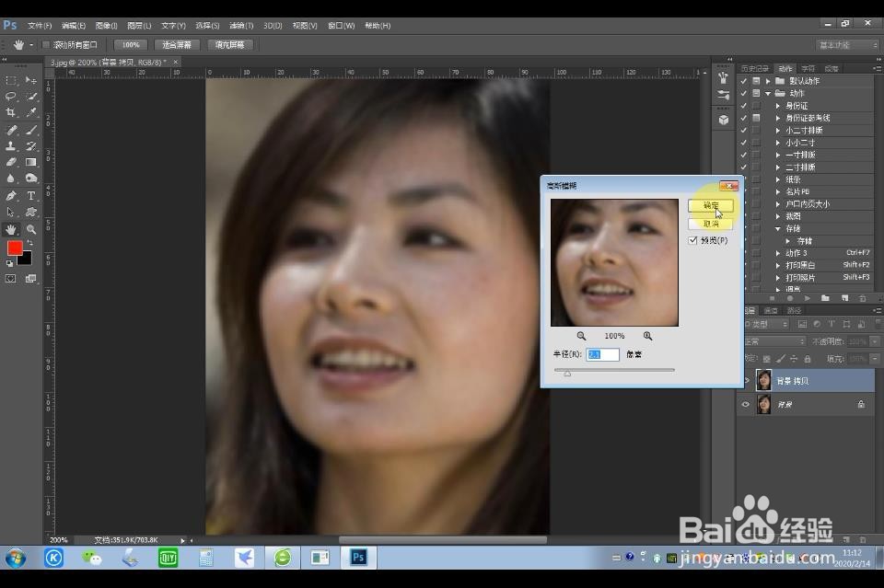
Task: Open the 3D cube panel icon
Action: [x=724, y=120]
